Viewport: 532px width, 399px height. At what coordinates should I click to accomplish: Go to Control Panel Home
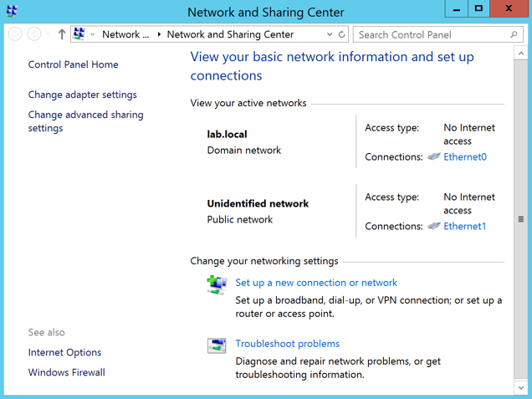point(73,64)
